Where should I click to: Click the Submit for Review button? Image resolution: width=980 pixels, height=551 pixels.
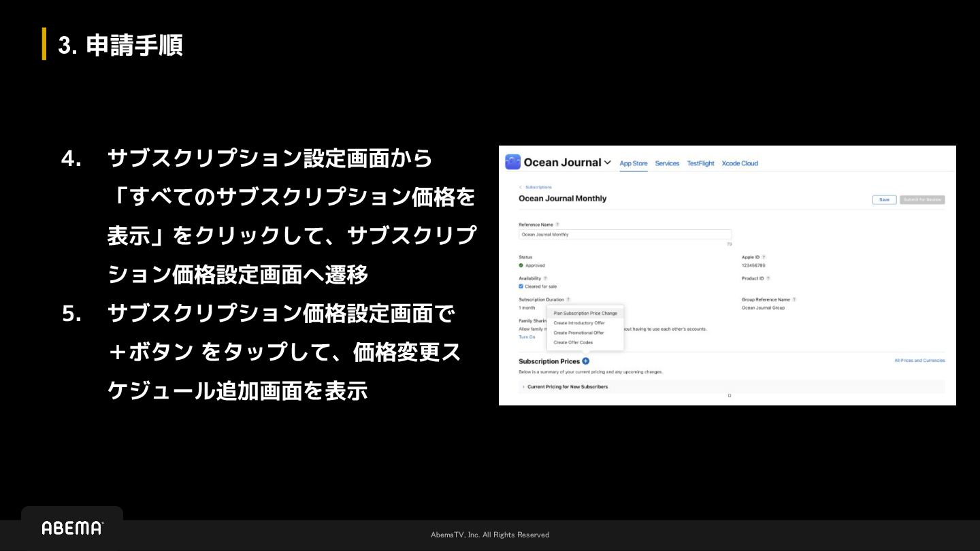click(x=922, y=200)
